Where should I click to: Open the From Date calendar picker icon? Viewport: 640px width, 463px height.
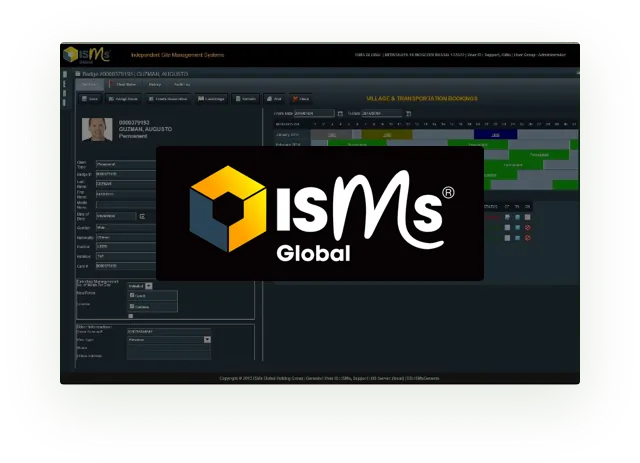click(340, 114)
